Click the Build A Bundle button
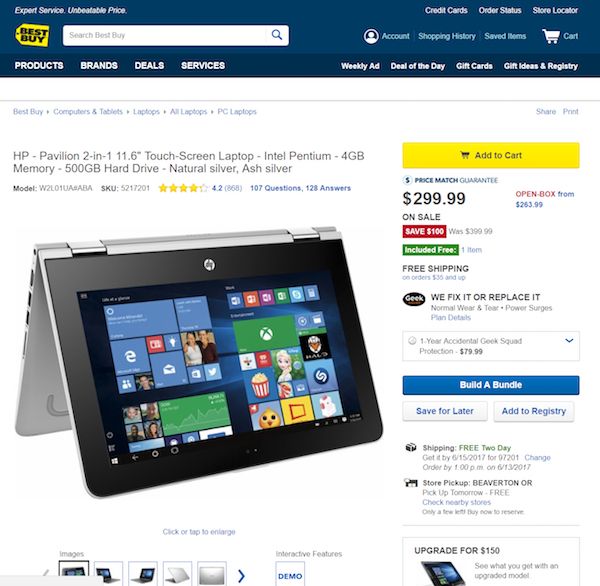Screen dimensions: 600x586 click(491, 385)
